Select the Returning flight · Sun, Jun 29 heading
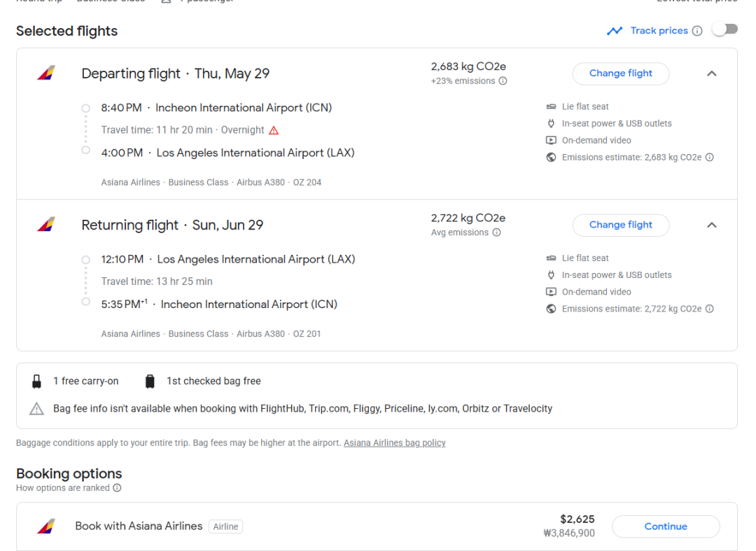This screenshot has width=756, height=551. pos(172,225)
